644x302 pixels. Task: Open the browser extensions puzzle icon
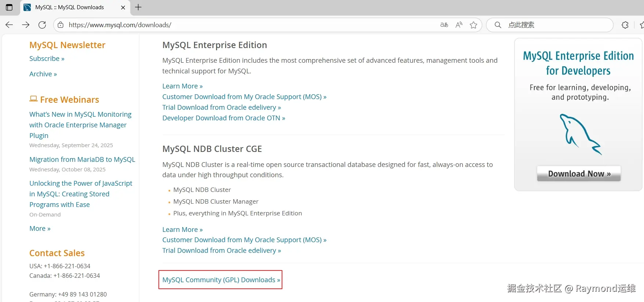(x=625, y=25)
